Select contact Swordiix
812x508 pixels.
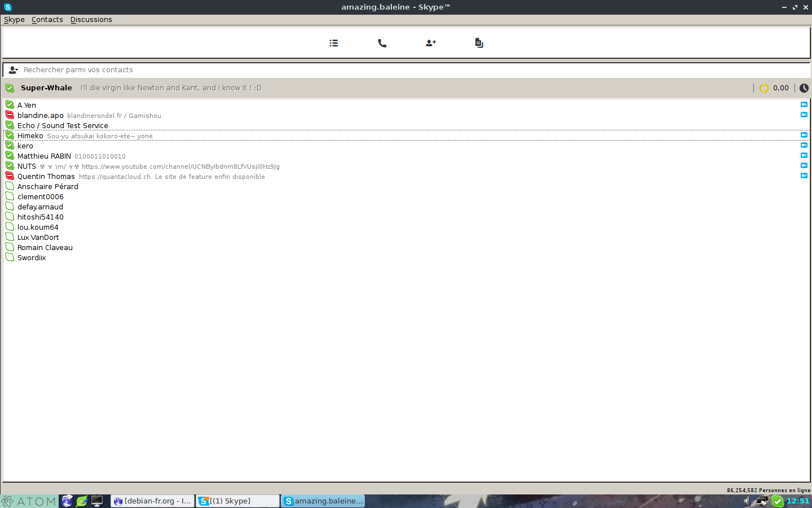click(406, 257)
